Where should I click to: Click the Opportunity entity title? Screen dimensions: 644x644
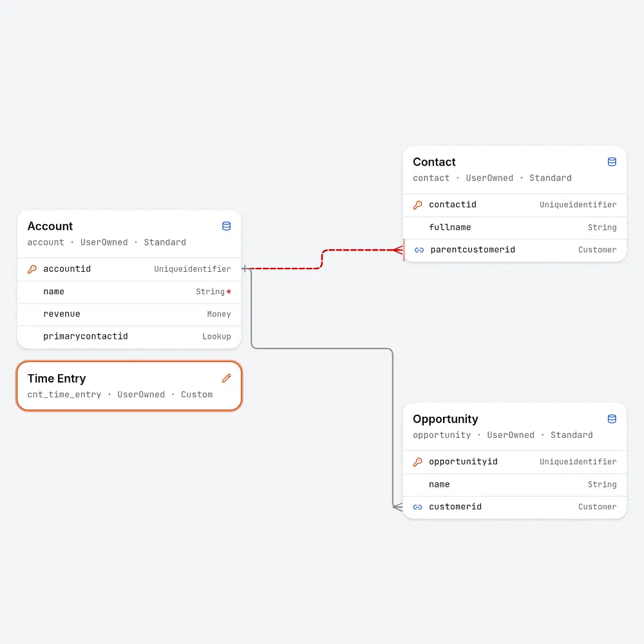(x=445, y=419)
